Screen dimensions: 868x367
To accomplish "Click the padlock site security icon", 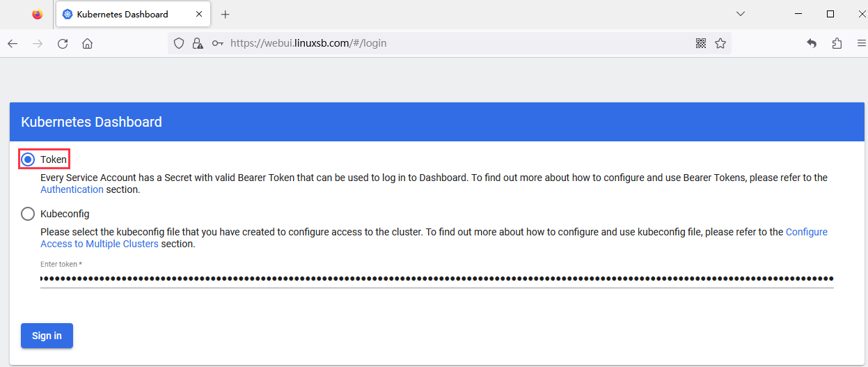I will (x=198, y=43).
